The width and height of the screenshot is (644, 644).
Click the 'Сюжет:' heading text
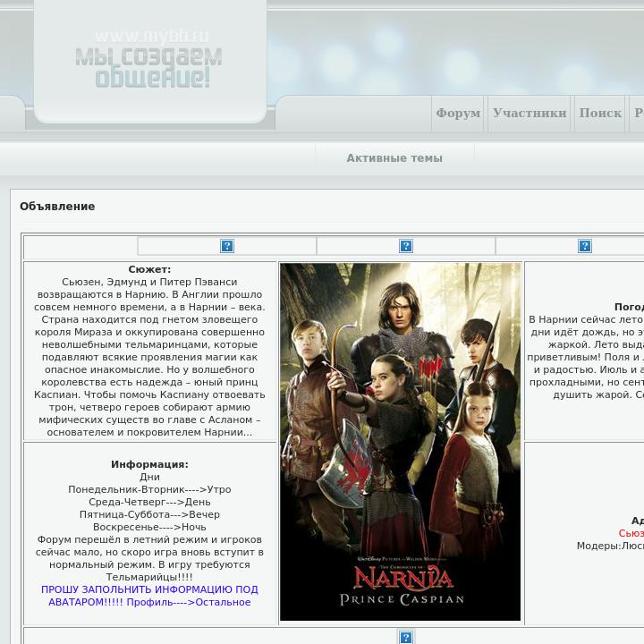149,269
